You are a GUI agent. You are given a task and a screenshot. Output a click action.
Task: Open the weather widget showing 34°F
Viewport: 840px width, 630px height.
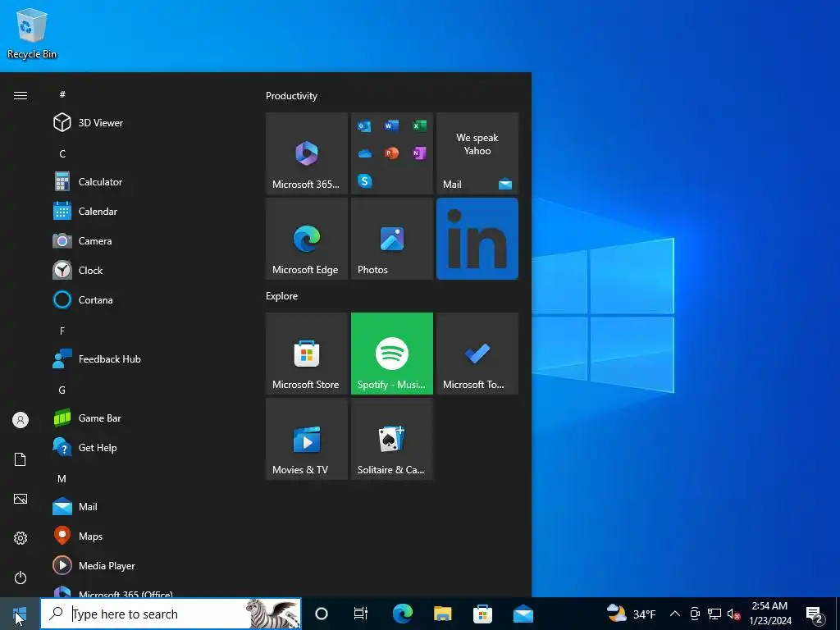point(631,614)
